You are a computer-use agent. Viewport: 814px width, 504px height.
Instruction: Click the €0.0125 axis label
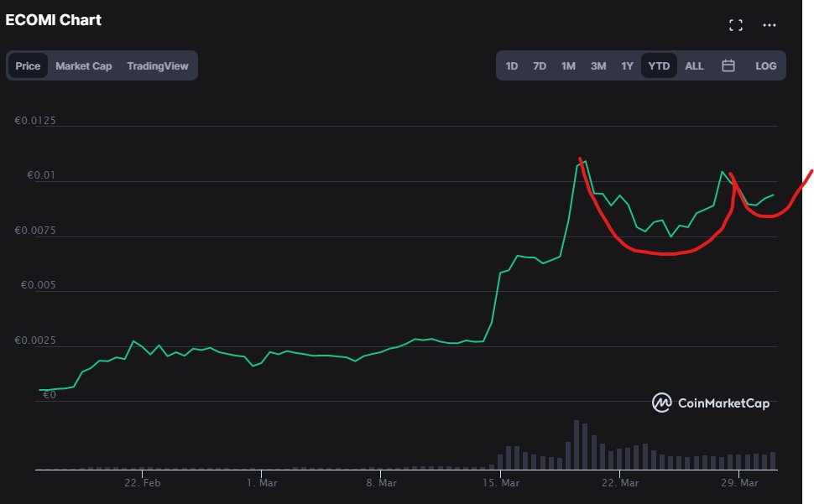click(34, 121)
